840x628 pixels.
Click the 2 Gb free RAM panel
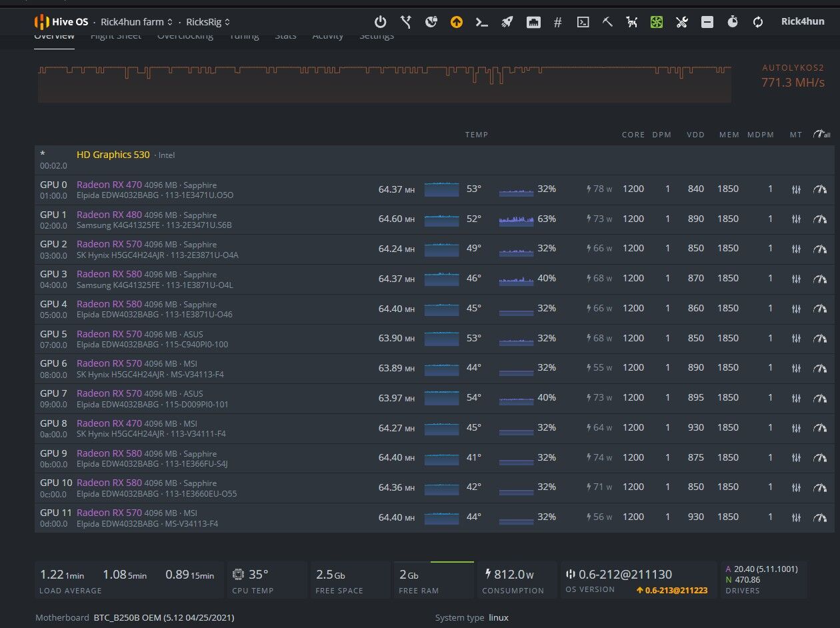[x=434, y=580]
